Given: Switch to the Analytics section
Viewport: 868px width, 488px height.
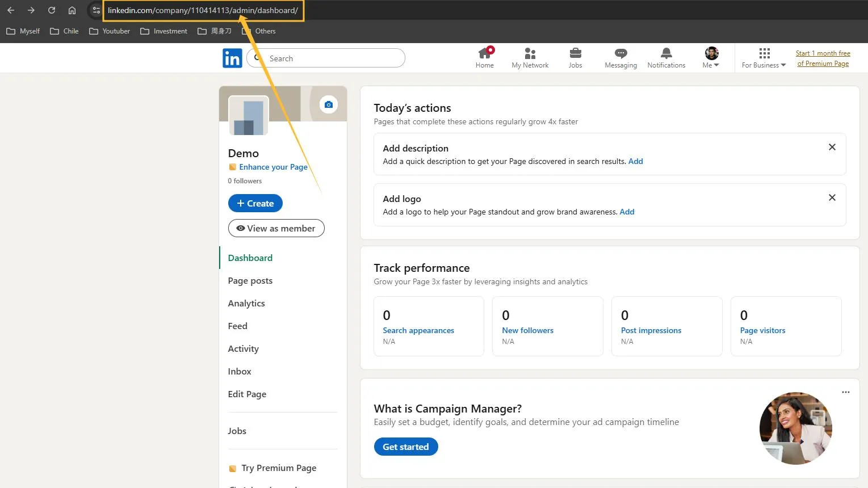Looking at the screenshot, I should click(246, 303).
